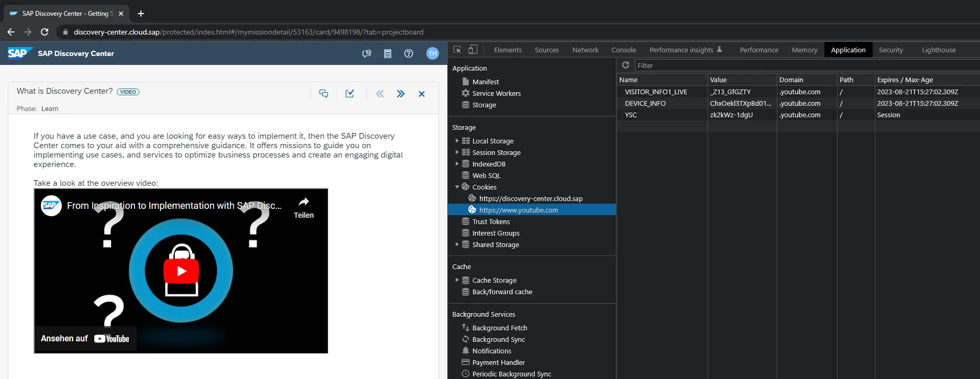The width and height of the screenshot is (980, 379).
Task: Switch to the Network tab
Action: point(585,50)
